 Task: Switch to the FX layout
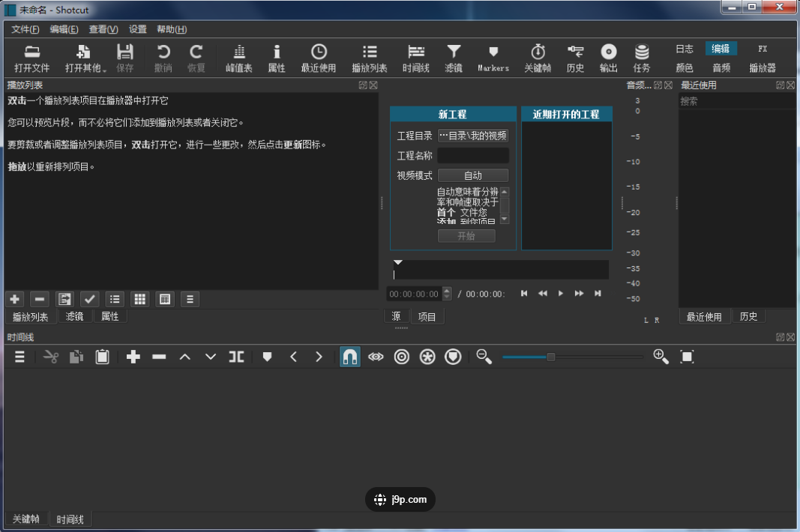763,49
